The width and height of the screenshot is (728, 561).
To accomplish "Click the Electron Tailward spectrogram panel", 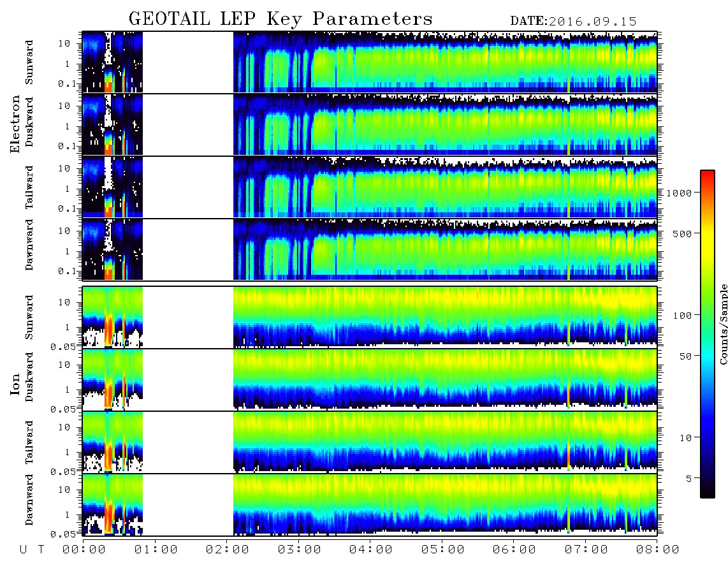I will pos(370,187).
